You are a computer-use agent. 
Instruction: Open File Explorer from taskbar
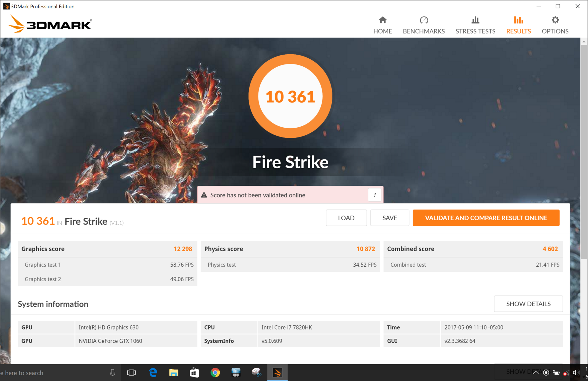coord(174,372)
